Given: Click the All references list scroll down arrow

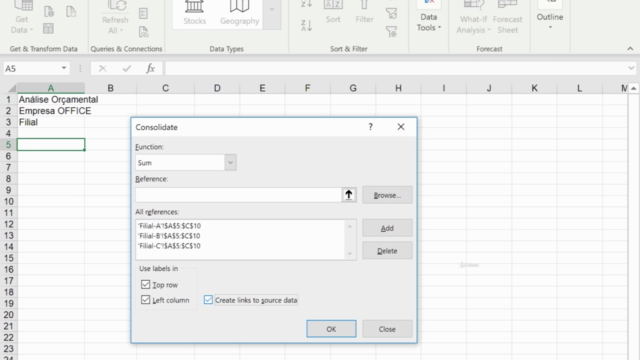Looking at the screenshot, I should pyautogui.click(x=350, y=253).
